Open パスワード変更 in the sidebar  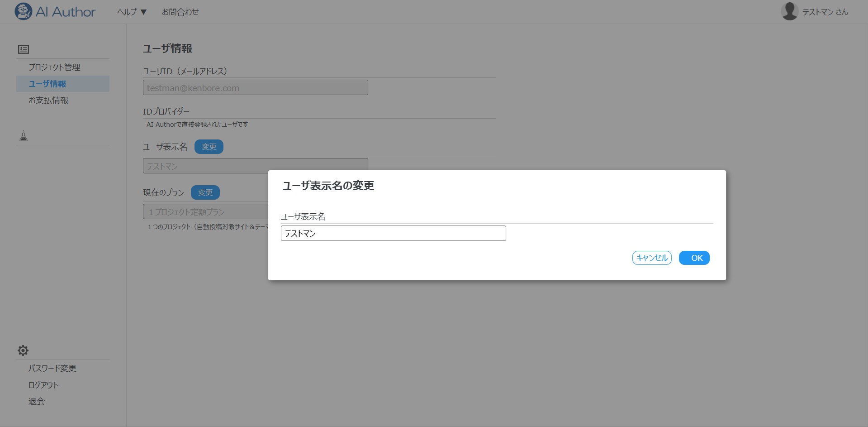click(52, 368)
